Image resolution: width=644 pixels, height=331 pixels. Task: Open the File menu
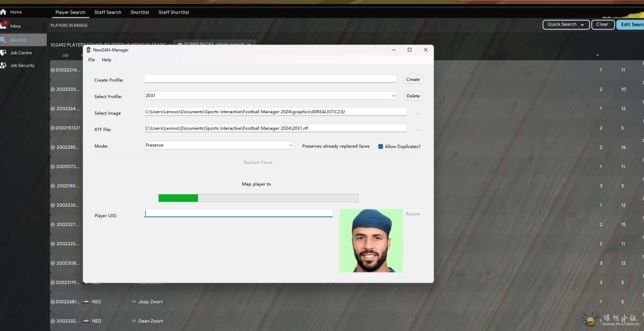91,60
